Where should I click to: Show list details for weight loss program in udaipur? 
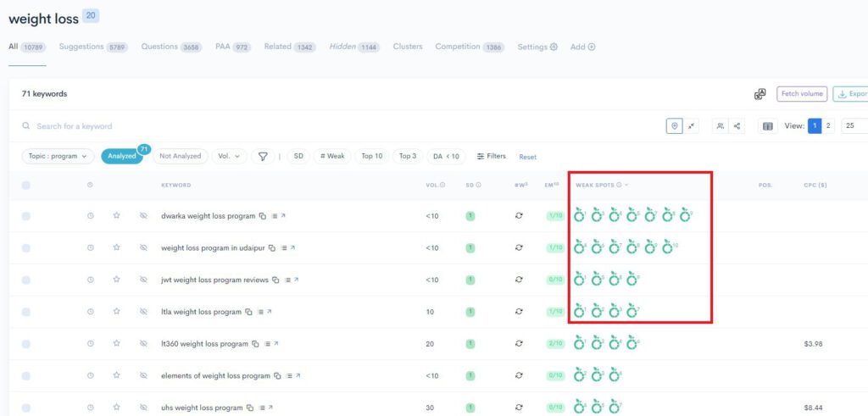click(284, 248)
